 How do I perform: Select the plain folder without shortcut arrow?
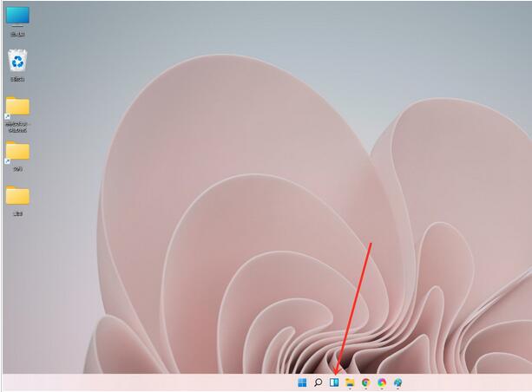17,200
